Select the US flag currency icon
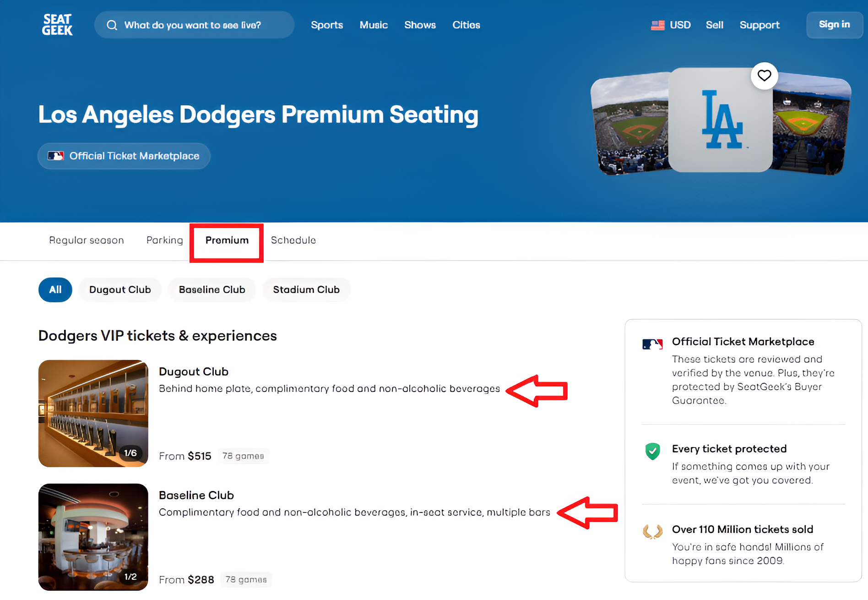The width and height of the screenshot is (868, 600). click(658, 25)
